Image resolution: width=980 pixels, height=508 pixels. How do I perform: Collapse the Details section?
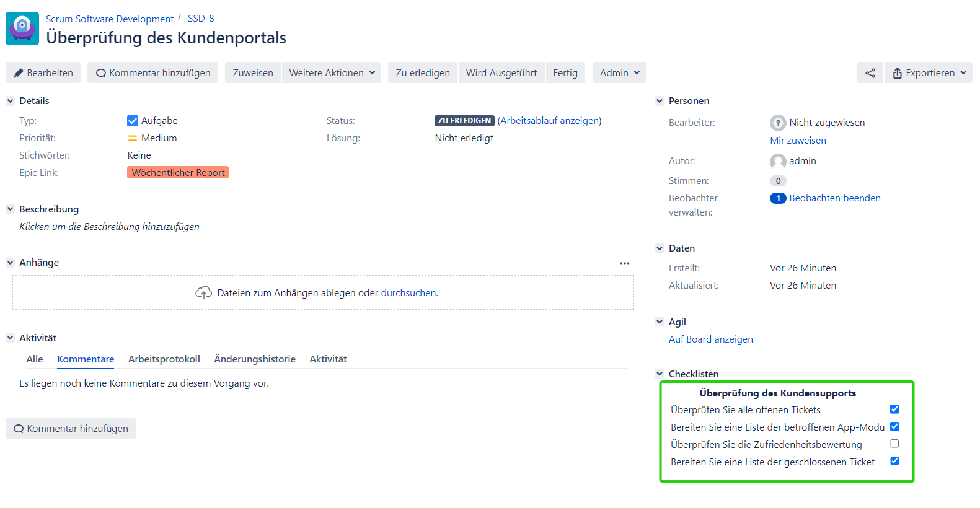click(x=10, y=101)
